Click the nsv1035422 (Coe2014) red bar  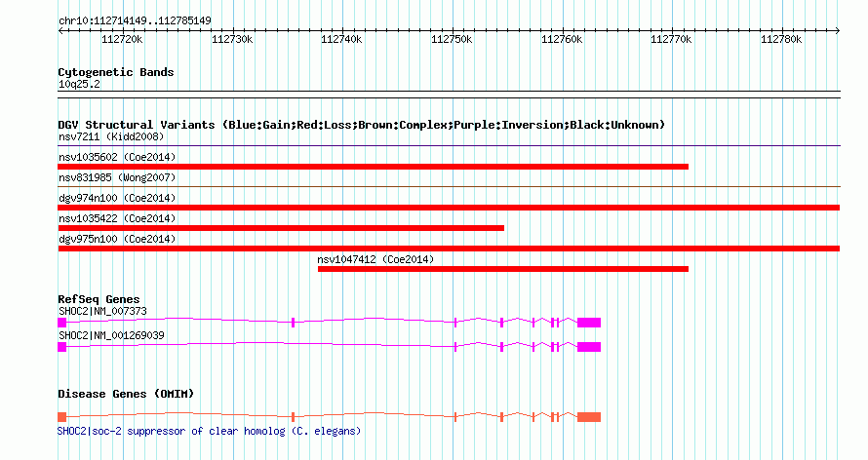coord(281,228)
